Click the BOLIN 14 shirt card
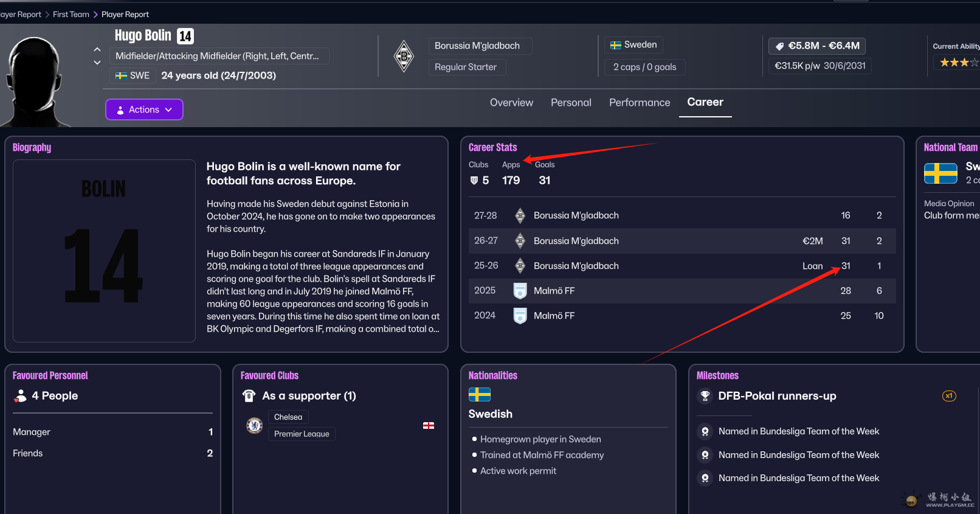The image size is (980, 514). tap(104, 251)
